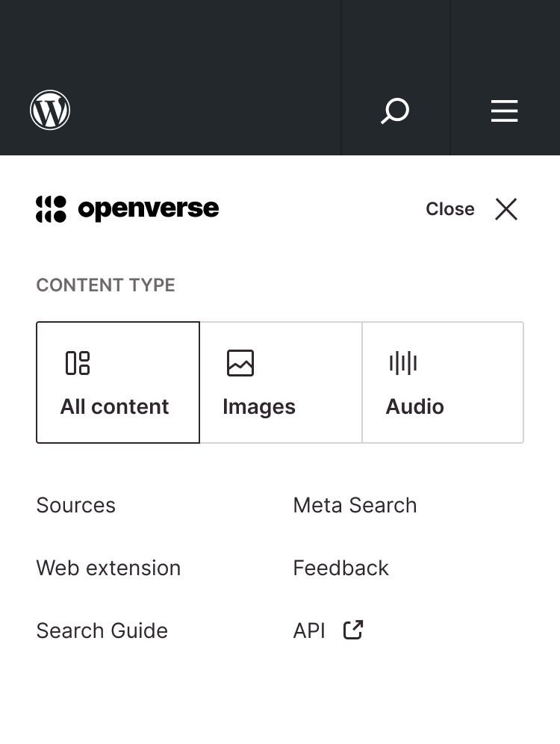Click the external link icon beside API

(x=352, y=630)
